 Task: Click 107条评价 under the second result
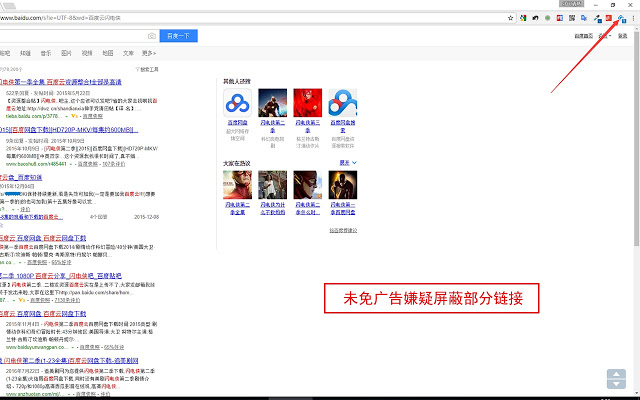click(113, 164)
